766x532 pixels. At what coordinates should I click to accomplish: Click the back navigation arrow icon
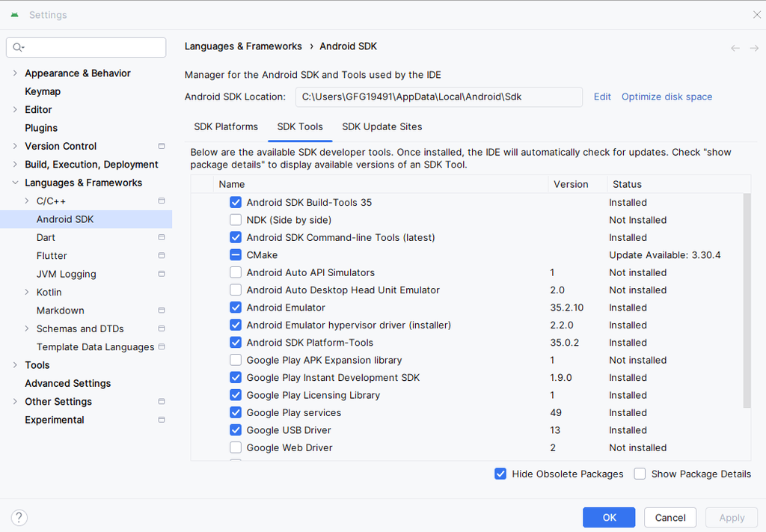pos(735,48)
